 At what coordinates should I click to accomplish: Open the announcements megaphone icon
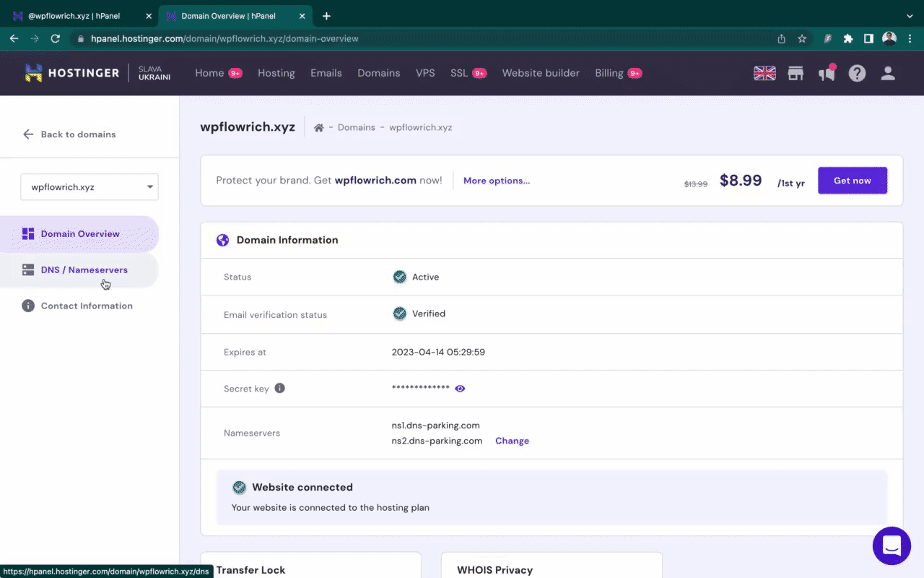point(827,73)
